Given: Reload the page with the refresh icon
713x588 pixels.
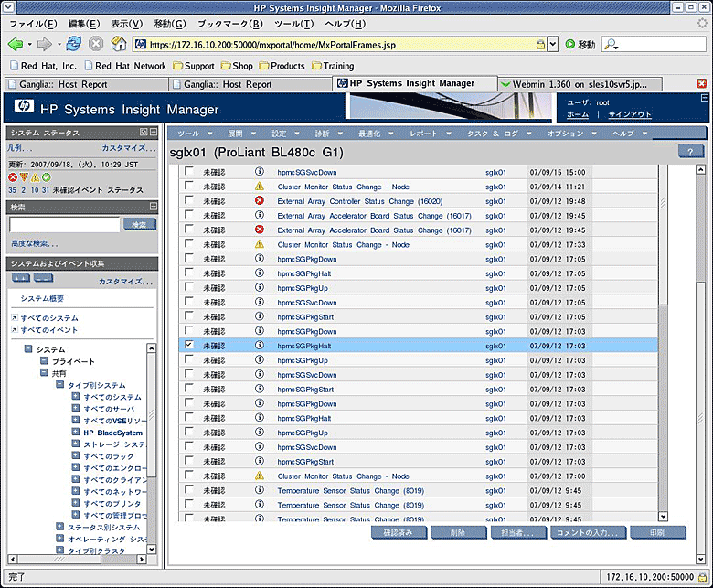Looking at the screenshot, I should point(74,44).
